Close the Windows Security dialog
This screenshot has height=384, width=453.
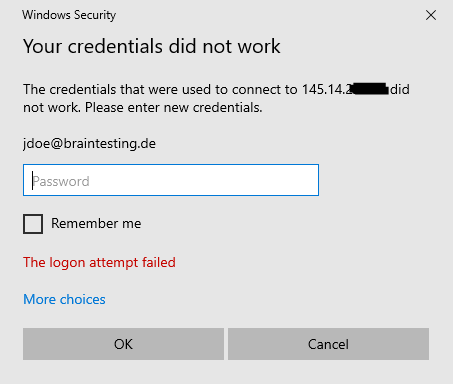coord(431,15)
